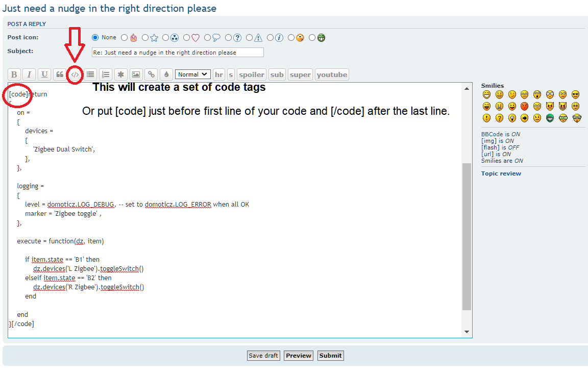
Task: Open the font color droplet picker
Action: coord(166,74)
